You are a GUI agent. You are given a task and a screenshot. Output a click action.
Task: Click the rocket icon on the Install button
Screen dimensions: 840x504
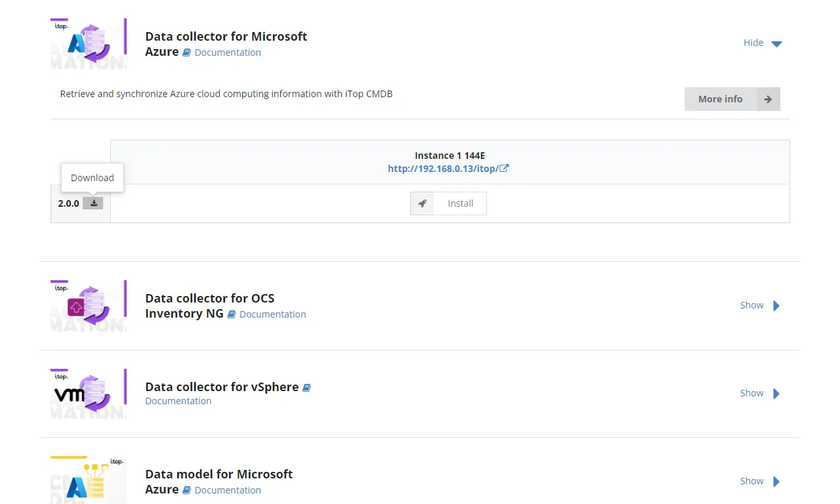(423, 203)
